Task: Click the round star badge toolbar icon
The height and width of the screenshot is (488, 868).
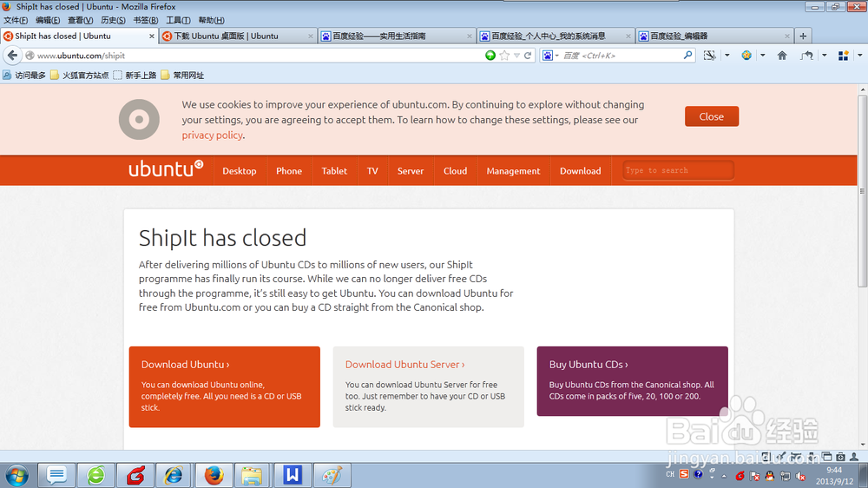Action: [746, 56]
